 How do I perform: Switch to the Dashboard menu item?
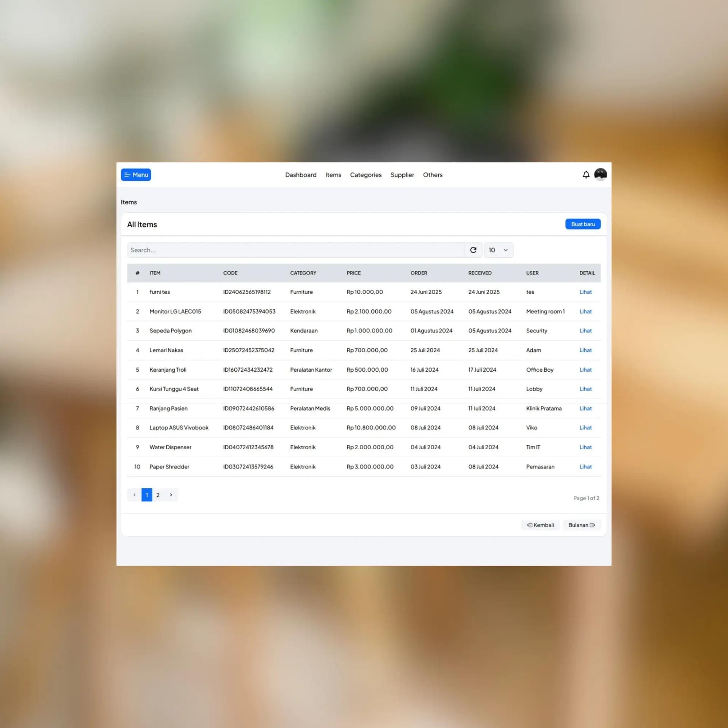301,175
